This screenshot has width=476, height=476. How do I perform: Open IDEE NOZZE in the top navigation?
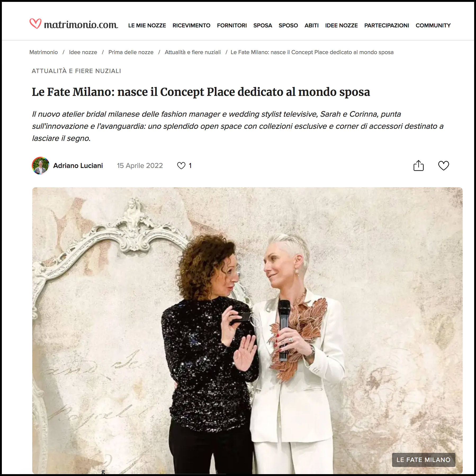pos(342,25)
